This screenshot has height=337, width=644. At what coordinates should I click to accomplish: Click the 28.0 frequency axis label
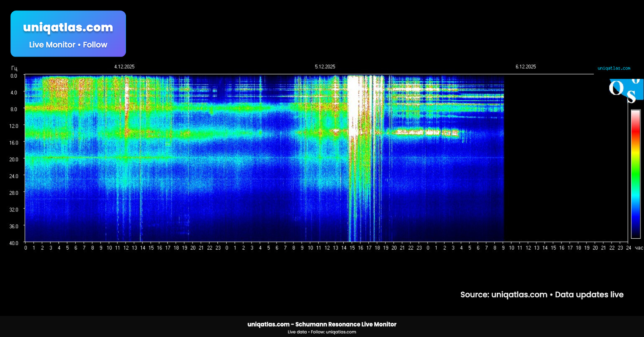click(x=14, y=193)
